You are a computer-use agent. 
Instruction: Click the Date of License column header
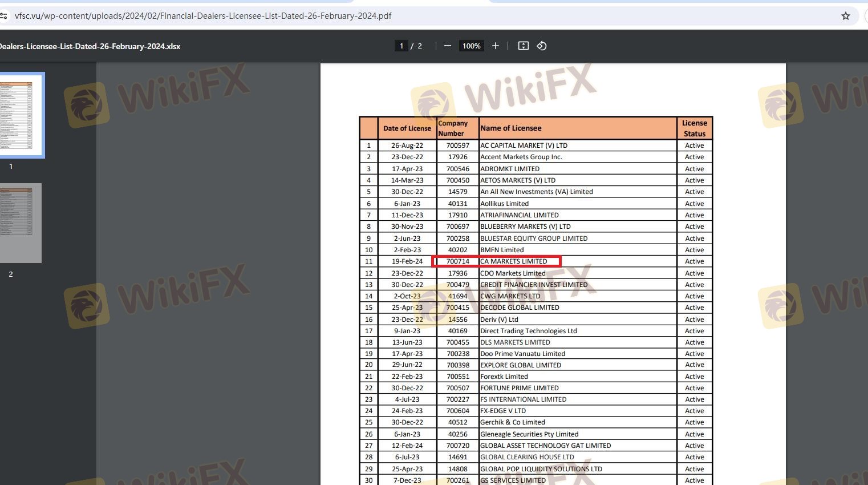pos(407,128)
